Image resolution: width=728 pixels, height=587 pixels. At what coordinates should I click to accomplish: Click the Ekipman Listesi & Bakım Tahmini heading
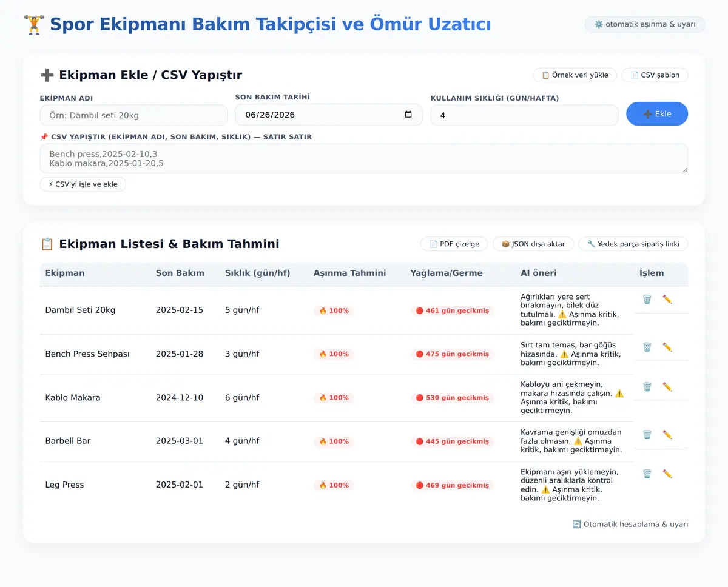click(x=160, y=244)
